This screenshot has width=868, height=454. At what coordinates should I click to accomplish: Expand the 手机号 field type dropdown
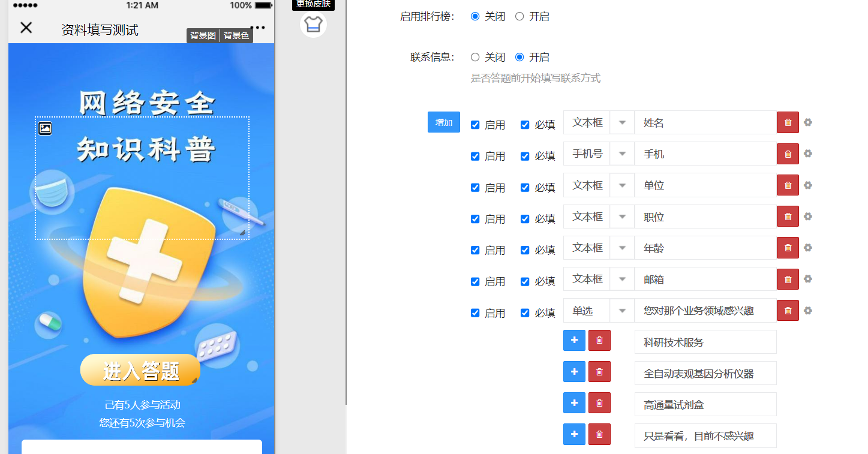point(622,154)
